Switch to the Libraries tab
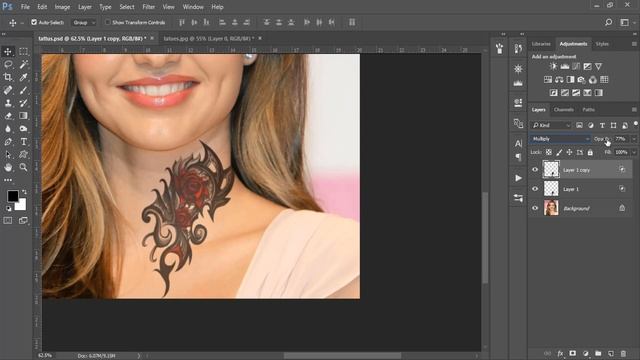640x360 pixels. [541, 44]
